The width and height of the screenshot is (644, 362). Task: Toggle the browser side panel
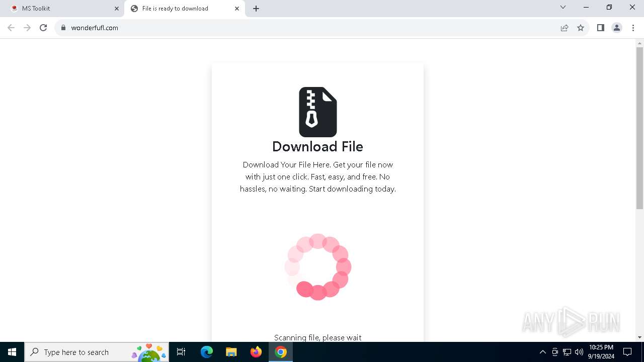pyautogui.click(x=600, y=28)
